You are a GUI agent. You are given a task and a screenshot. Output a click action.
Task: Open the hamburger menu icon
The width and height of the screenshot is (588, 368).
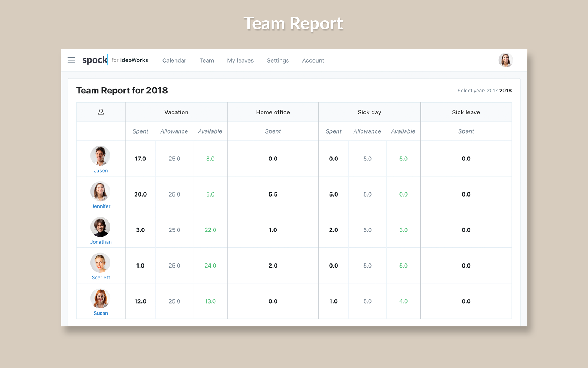(x=71, y=60)
